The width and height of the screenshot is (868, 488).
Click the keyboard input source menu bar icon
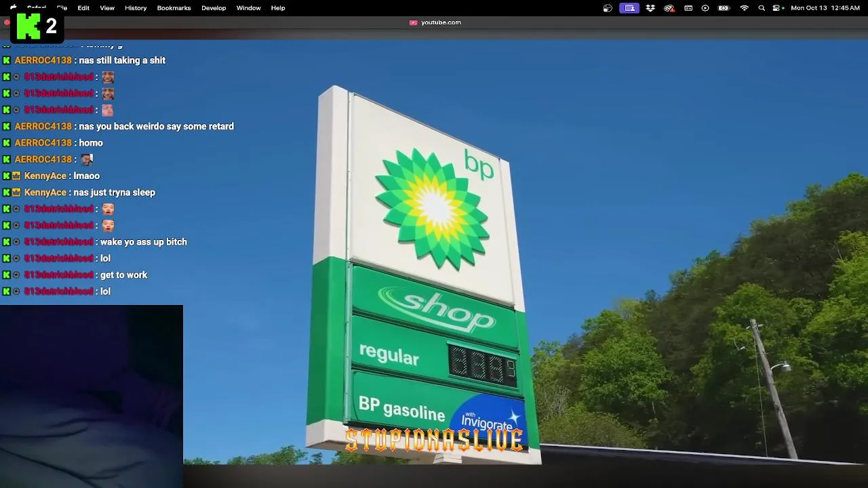click(x=688, y=8)
